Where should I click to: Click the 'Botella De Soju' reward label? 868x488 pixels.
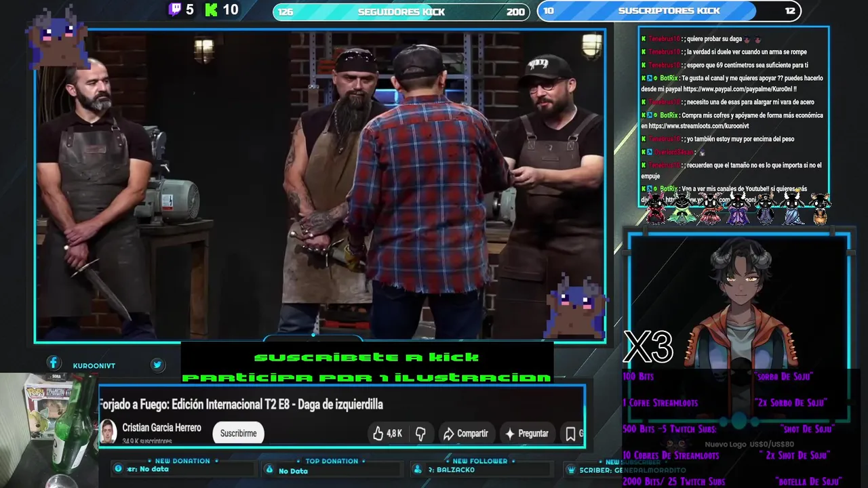coord(808,482)
